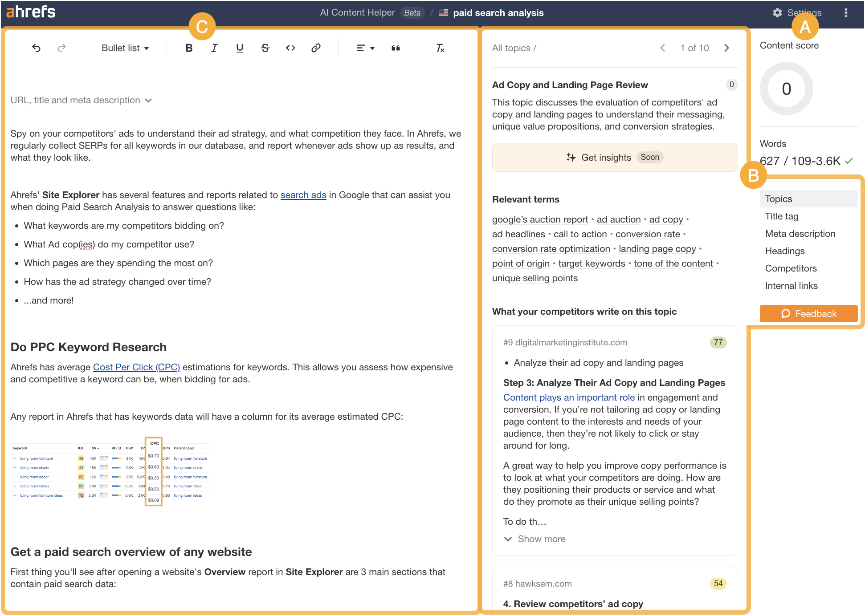Click the ad headlines term
865x616 pixels.
[518, 234]
